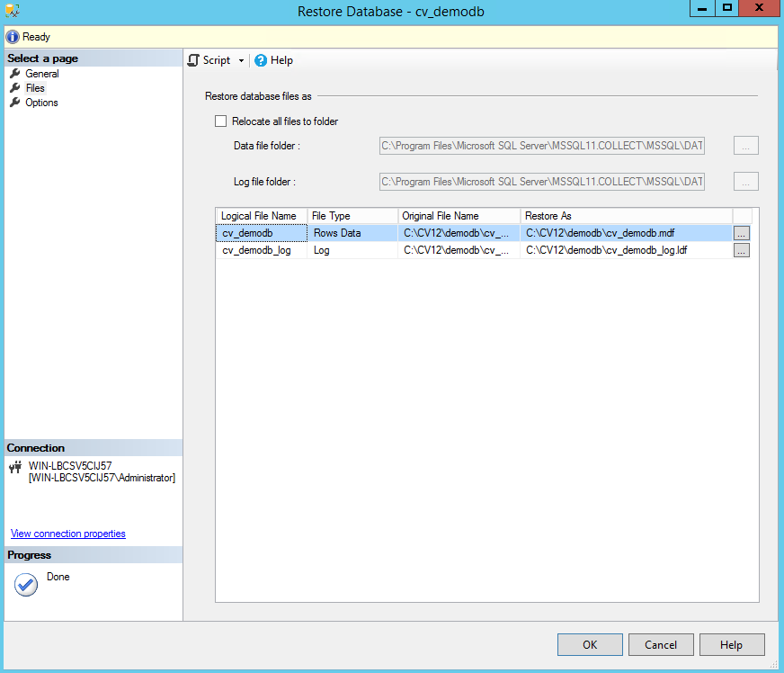The width and height of the screenshot is (784, 673).
Task: Click the Log file folder path field
Action: click(542, 182)
